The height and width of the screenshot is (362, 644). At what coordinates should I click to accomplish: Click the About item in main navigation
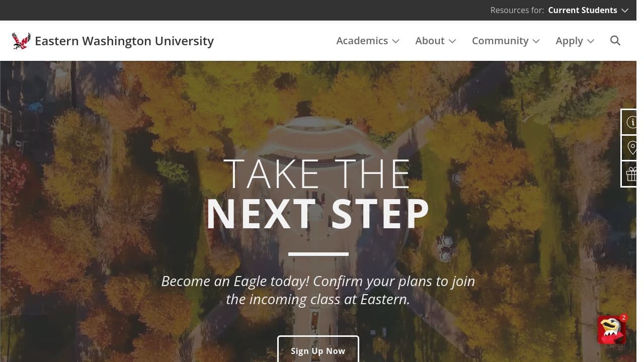430,41
